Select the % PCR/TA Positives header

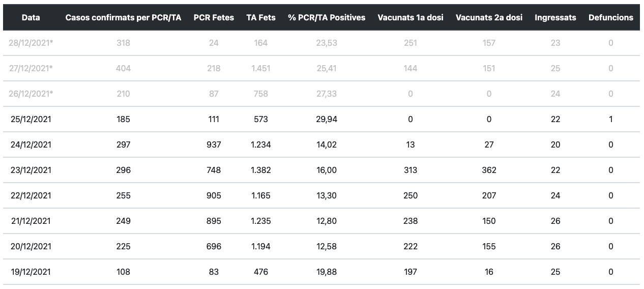327,17
